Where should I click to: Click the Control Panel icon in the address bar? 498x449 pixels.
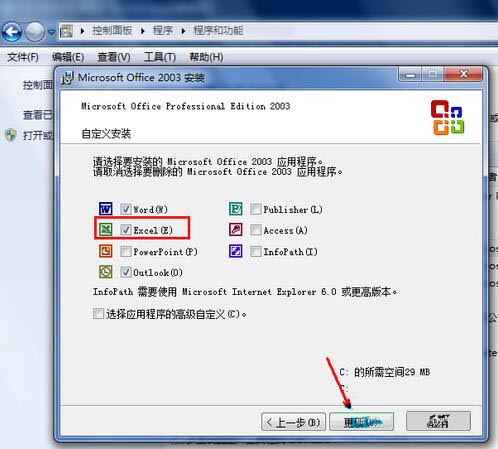coord(66,31)
